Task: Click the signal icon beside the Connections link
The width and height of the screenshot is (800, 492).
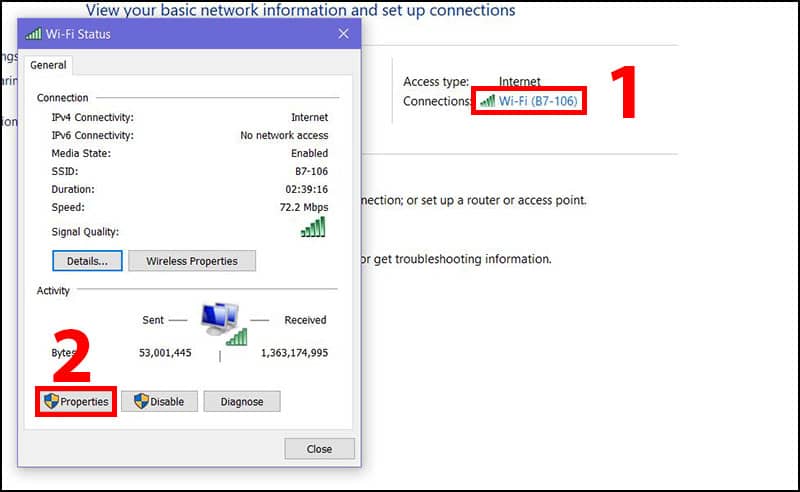Action: click(487, 102)
